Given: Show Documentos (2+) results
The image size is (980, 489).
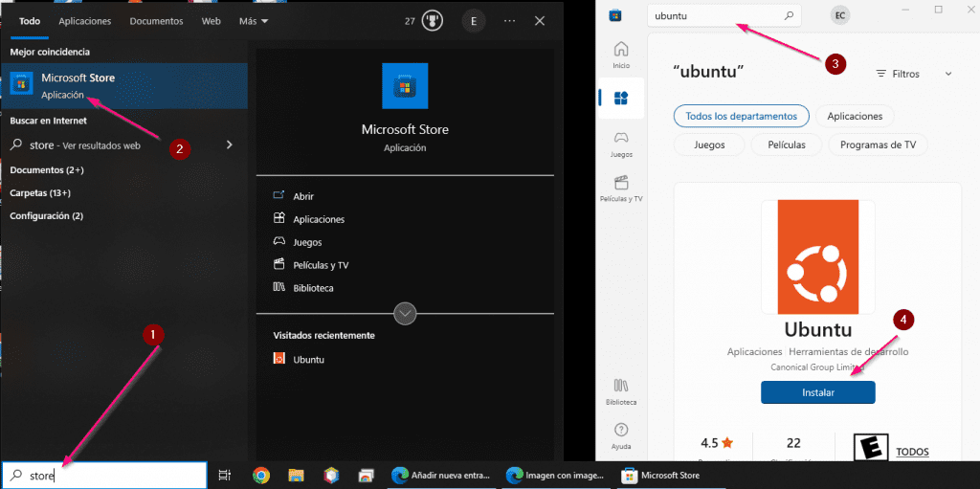Looking at the screenshot, I should click(x=47, y=170).
